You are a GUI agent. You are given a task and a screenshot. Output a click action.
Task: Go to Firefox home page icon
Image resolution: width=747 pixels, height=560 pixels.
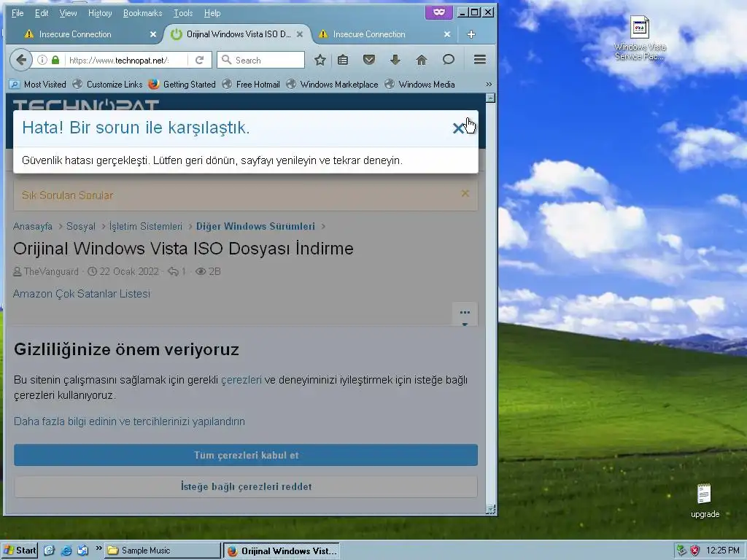tap(422, 60)
